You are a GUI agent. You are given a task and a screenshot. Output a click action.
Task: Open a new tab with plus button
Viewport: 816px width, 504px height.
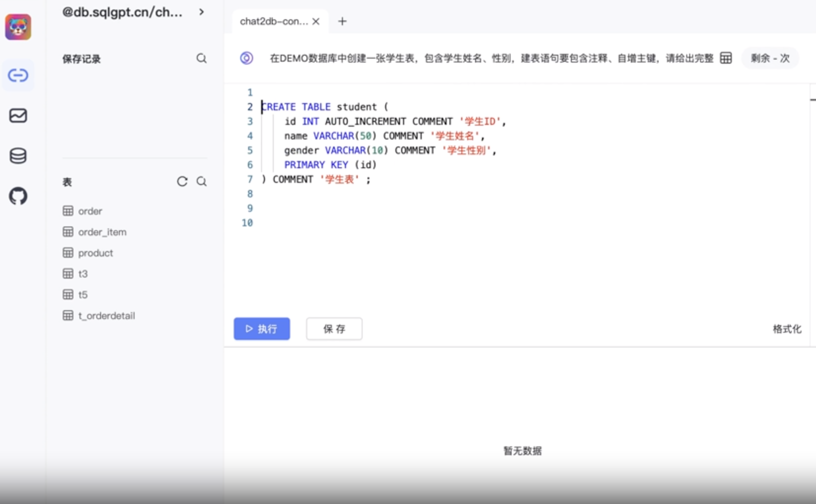pos(342,21)
